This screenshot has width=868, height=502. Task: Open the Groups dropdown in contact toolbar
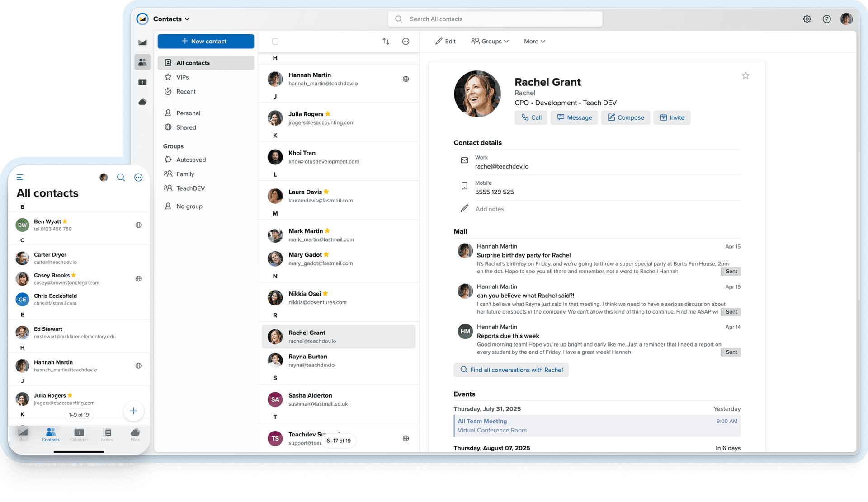[490, 41]
